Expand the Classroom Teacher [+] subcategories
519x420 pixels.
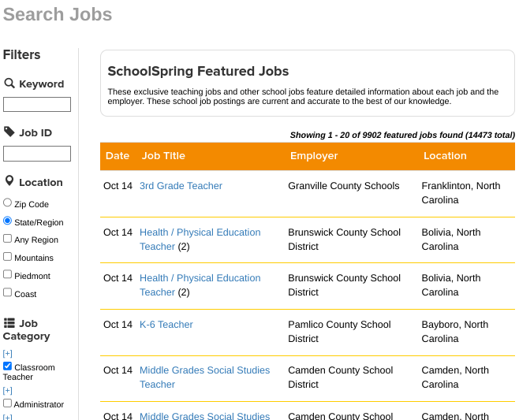pos(8,353)
